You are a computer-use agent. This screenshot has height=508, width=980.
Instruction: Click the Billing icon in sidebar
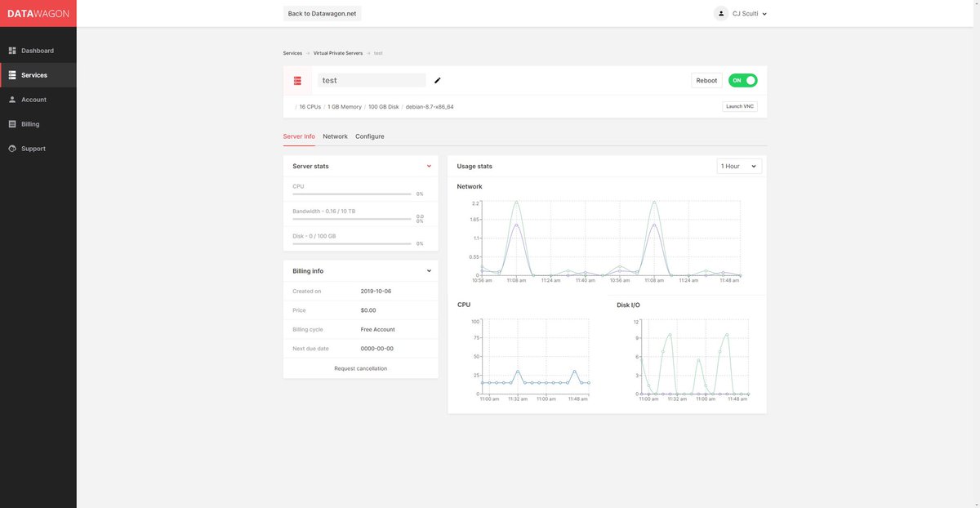pyautogui.click(x=12, y=124)
